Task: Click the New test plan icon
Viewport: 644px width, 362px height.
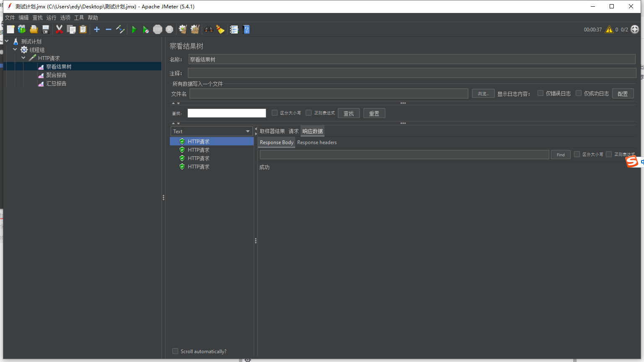Action: click(10, 29)
